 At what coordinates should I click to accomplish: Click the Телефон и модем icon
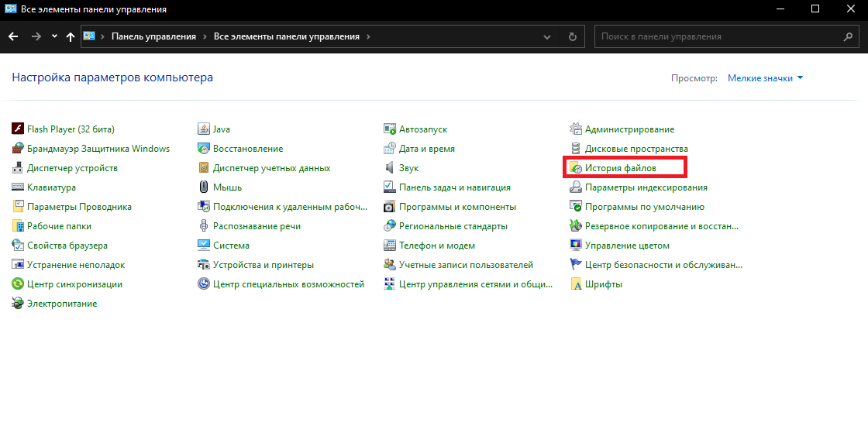(390, 245)
